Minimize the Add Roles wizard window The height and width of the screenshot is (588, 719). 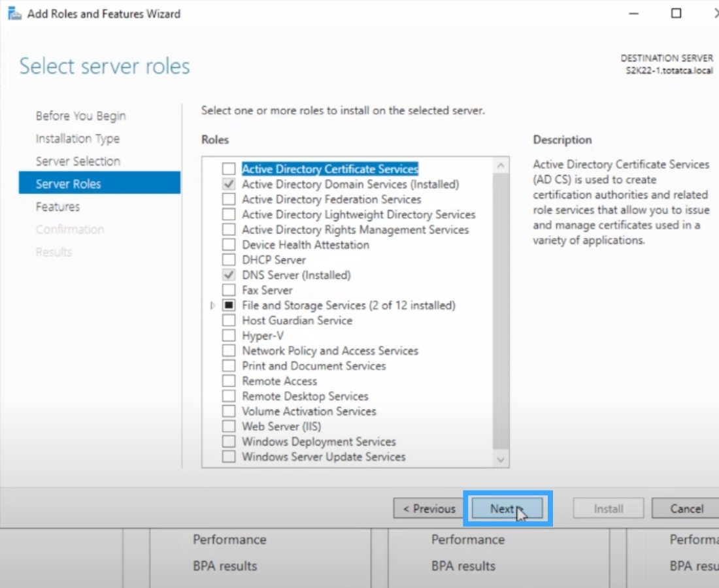(633, 13)
